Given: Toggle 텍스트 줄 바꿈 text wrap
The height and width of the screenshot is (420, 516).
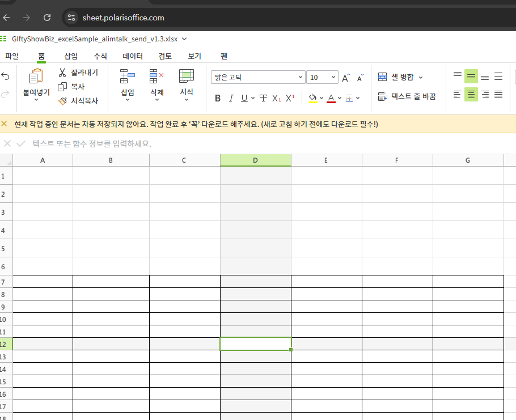Looking at the screenshot, I should coord(408,97).
